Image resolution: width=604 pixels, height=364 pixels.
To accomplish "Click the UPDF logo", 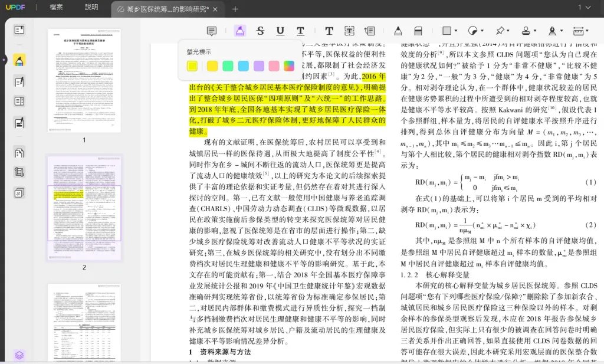I will point(15,7).
